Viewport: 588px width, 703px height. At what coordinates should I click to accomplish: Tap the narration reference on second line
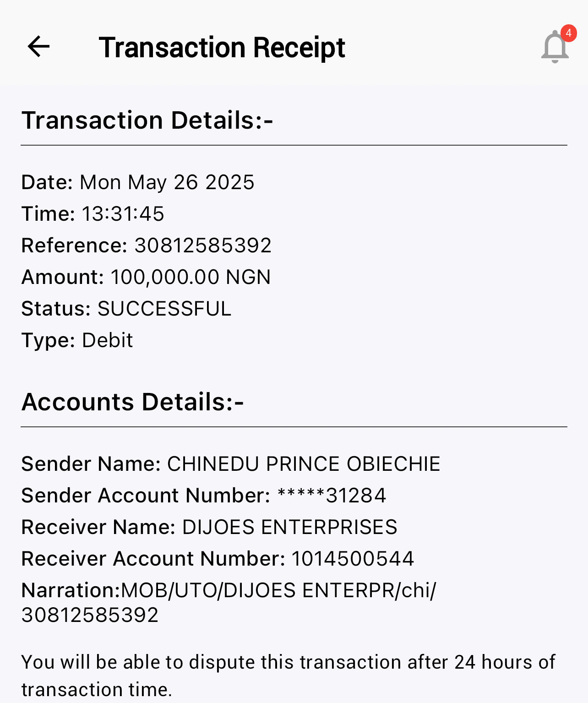tap(90, 615)
